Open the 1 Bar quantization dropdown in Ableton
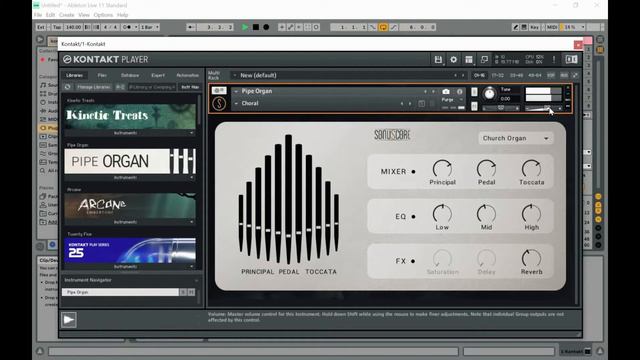 point(149,27)
